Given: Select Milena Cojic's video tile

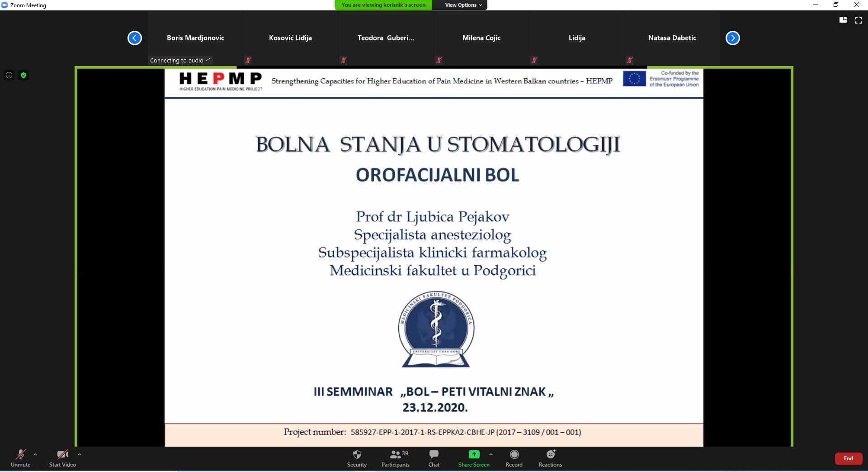Looking at the screenshot, I should (x=481, y=38).
